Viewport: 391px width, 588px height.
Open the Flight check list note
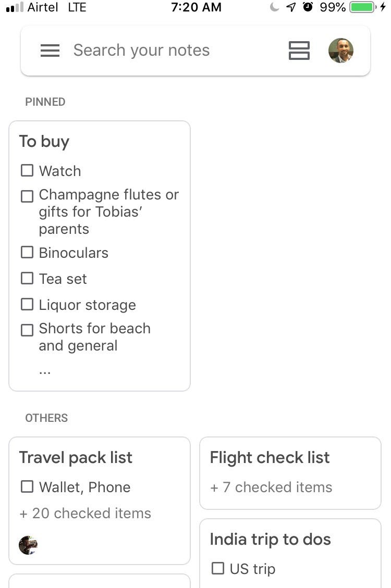[270, 458]
